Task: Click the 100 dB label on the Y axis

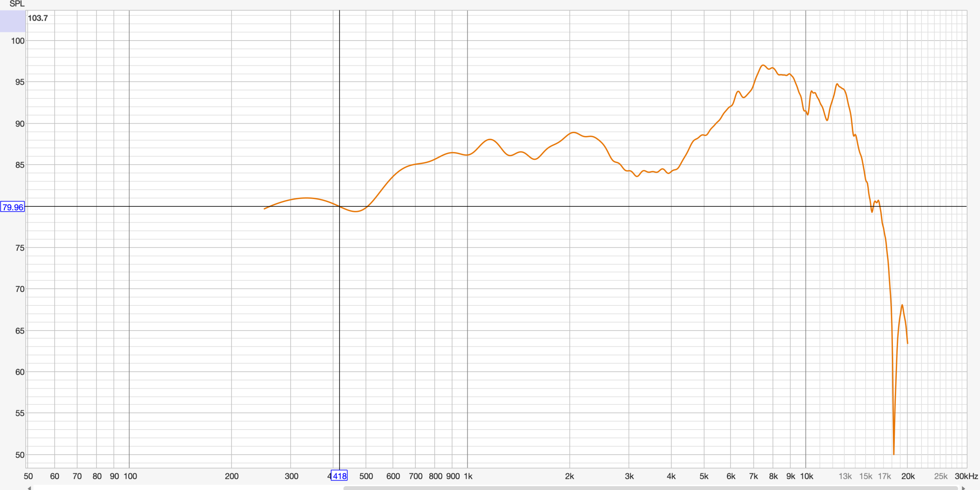Action: click(x=18, y=41)
